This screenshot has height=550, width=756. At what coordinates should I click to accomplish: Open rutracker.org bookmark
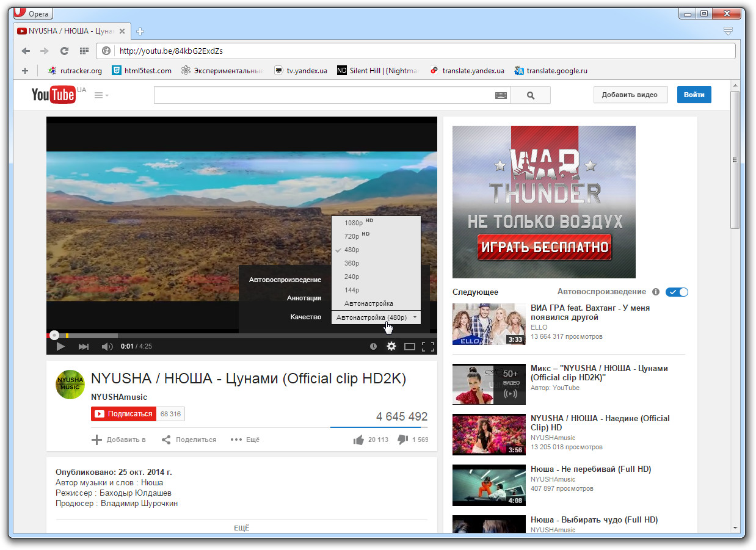75,71
